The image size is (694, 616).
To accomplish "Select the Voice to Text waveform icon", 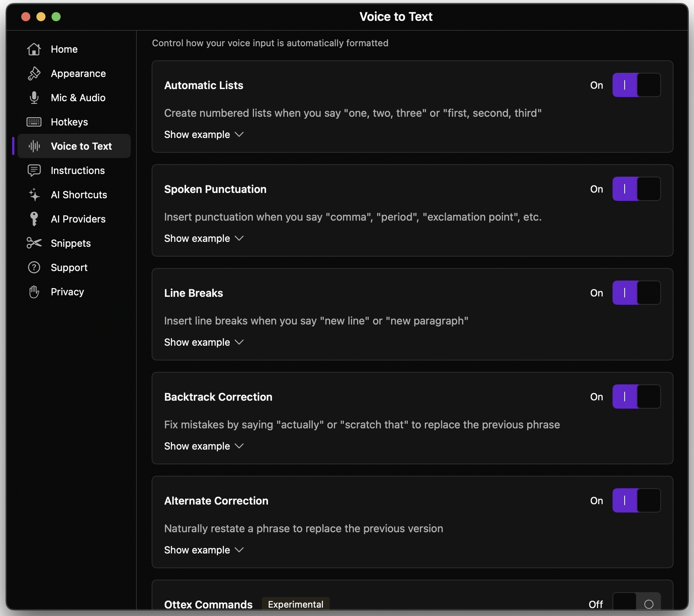I will (34, 146).
